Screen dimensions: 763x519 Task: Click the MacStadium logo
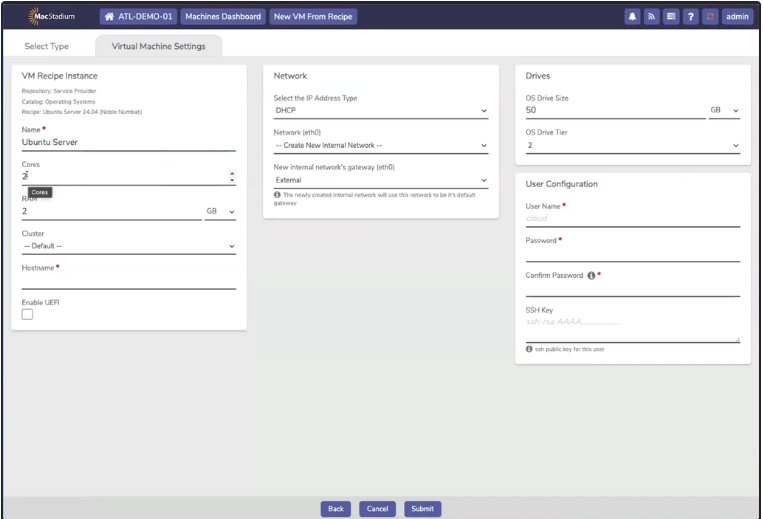click(52, 17)
